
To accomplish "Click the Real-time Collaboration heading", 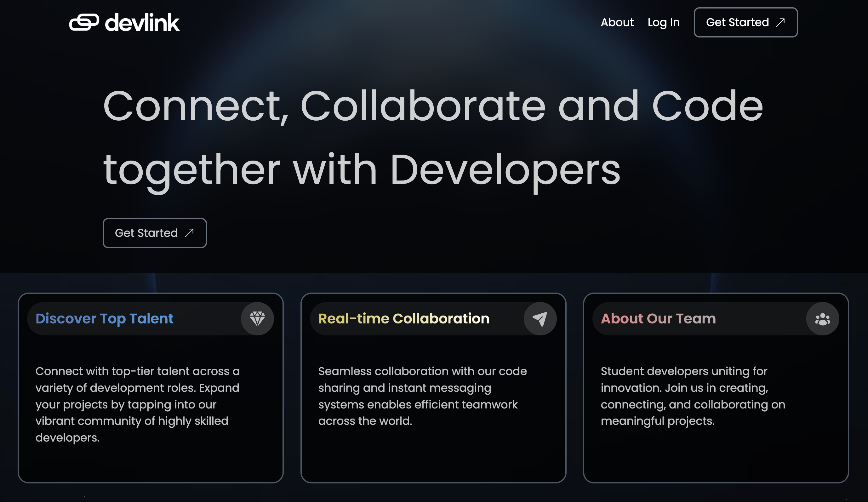I will click(x=404, y=318).
